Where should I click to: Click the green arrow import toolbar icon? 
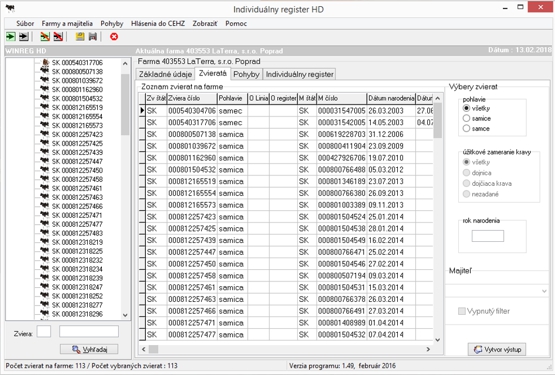pyautogui.click(x=11, y=36)
